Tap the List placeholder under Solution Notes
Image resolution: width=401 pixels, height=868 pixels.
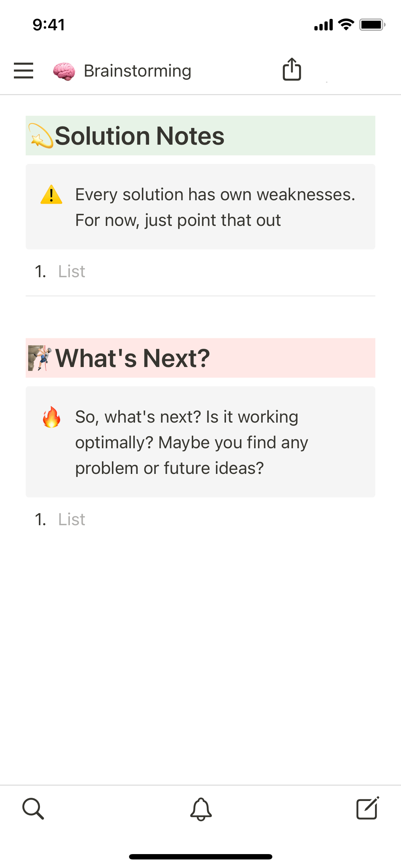[72, 272]
